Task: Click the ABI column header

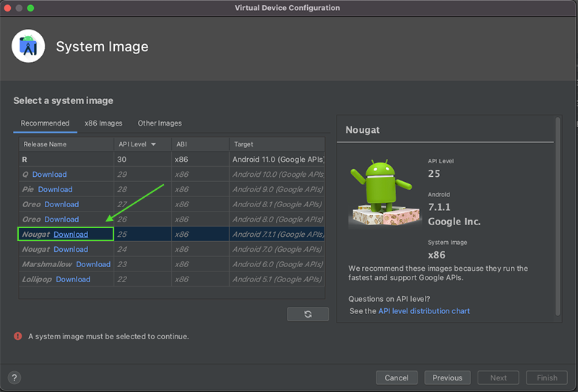Action: pyautogui.click(x=181, y=144)
